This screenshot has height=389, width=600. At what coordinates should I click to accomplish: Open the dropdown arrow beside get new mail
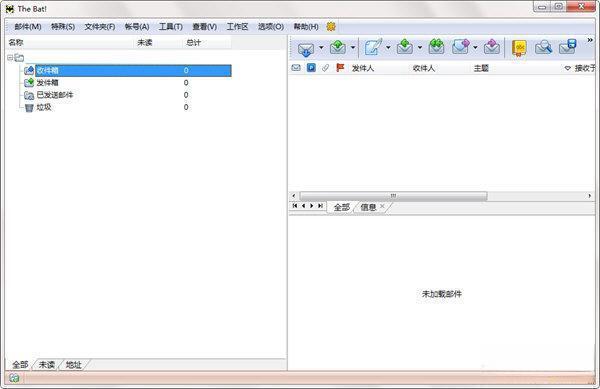point(321,48)
